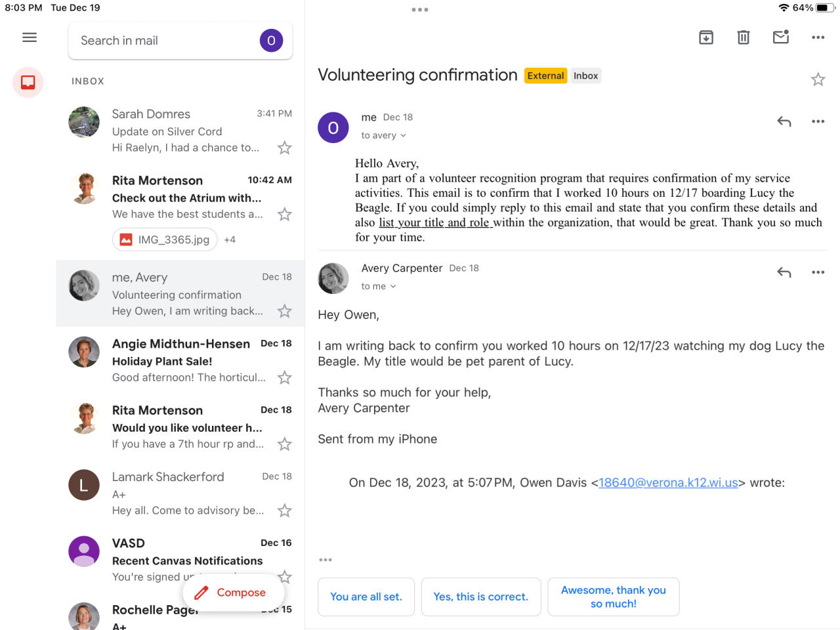Open Sarah Domres Update on Silver Cord
Viewport: 840px width, 630px height.
point(180,131)
